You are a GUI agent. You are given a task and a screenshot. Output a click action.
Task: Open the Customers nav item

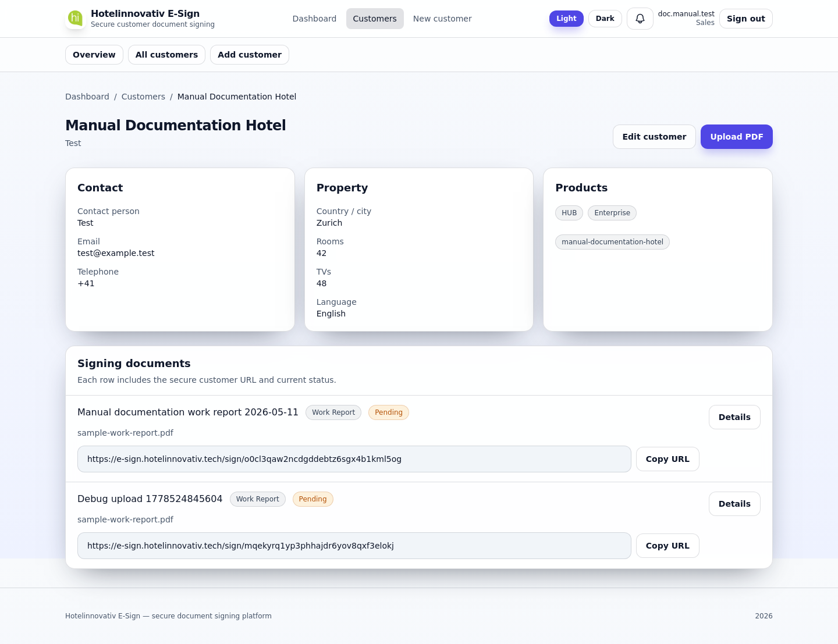tap(375, 19)
